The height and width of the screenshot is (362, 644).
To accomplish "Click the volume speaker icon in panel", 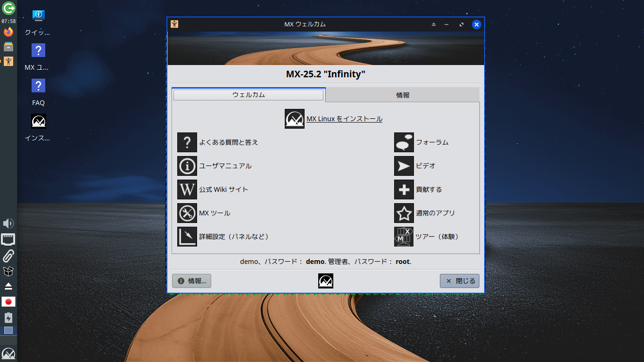I will click(8, 223).
